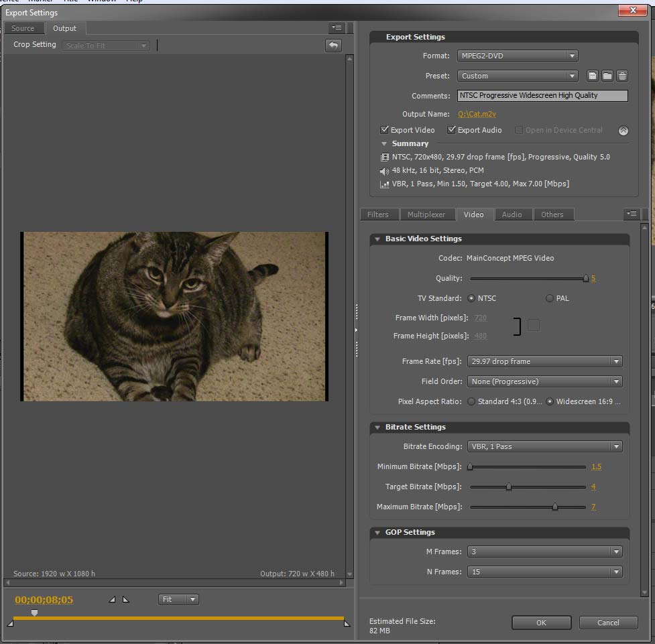Click the Import Preset folder icon
Viewport: 655px width, 644px height.
(x=607, y=76)
